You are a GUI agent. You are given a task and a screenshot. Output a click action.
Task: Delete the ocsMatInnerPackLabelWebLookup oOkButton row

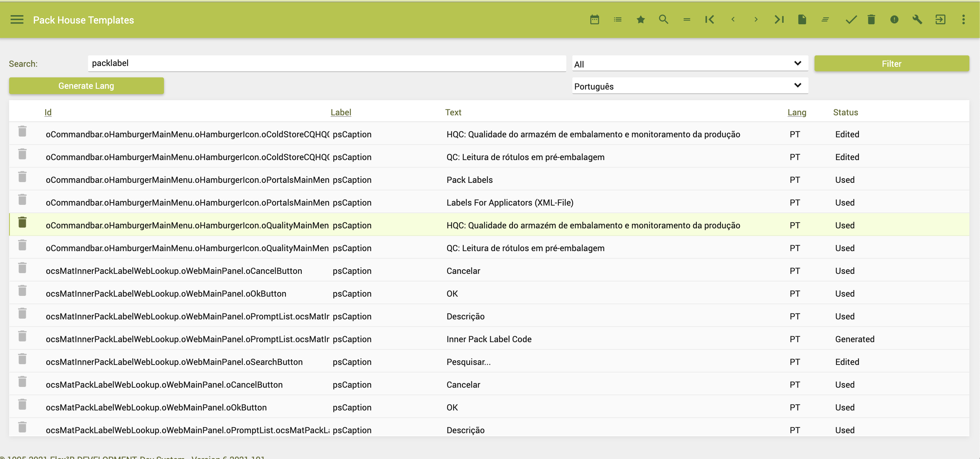click(x=22, y=291)
